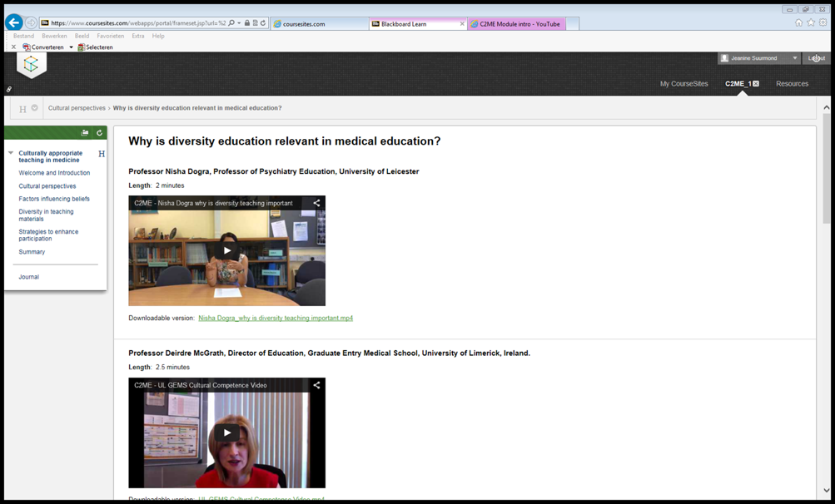Expand the Converteren toolbar dropdown arrow

point(71,47)
